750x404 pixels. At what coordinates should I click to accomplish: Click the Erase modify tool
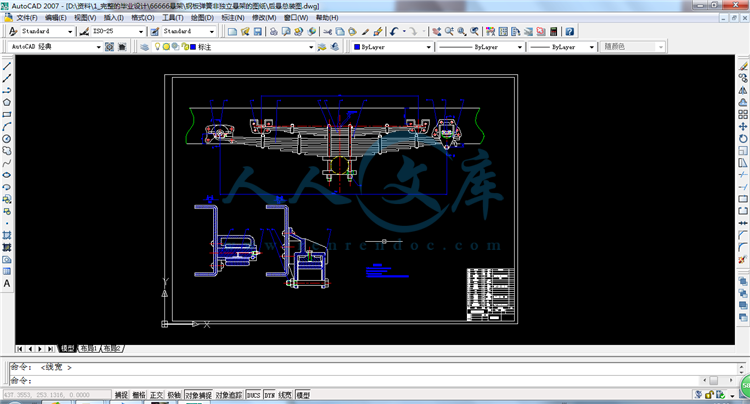click(x=743, y=66)
